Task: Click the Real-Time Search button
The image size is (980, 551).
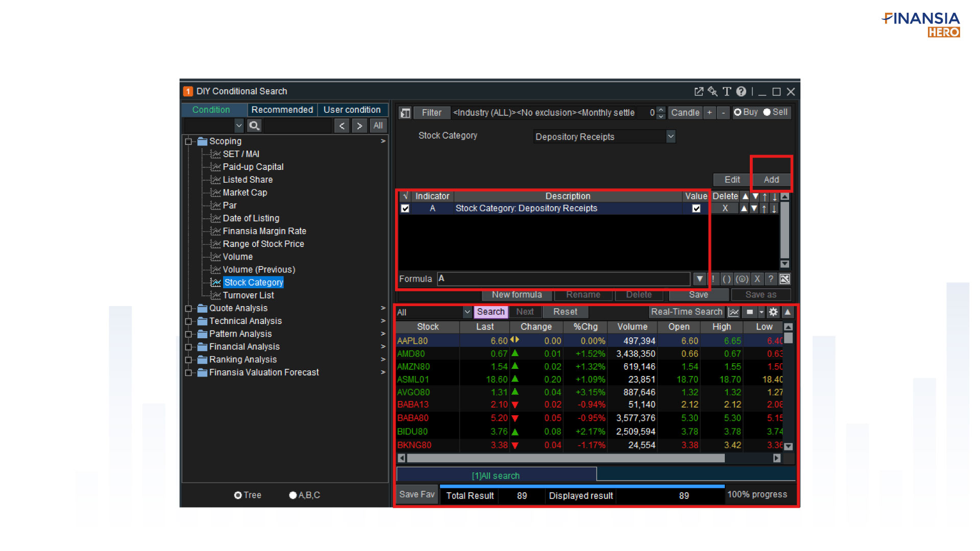Action: (x=687, y=312)
